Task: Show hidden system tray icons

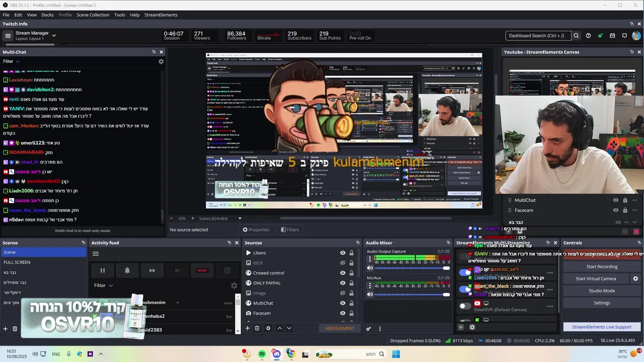Action: (x=101, y=354)
